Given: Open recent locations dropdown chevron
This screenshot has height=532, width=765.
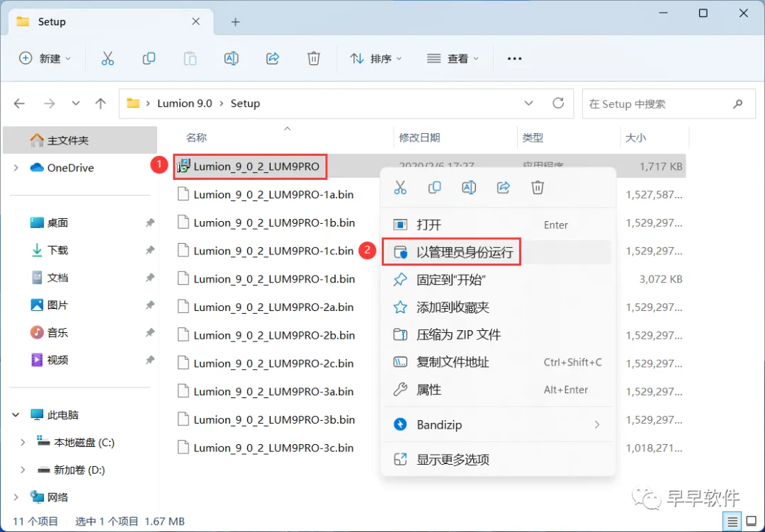Looking at the screenshot, I should 76,103.
